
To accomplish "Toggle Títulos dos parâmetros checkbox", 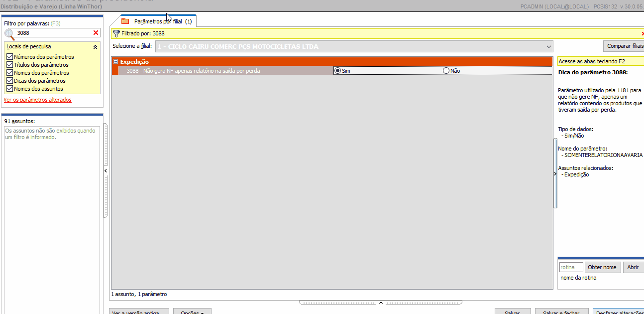I will (x=9, y=65).
